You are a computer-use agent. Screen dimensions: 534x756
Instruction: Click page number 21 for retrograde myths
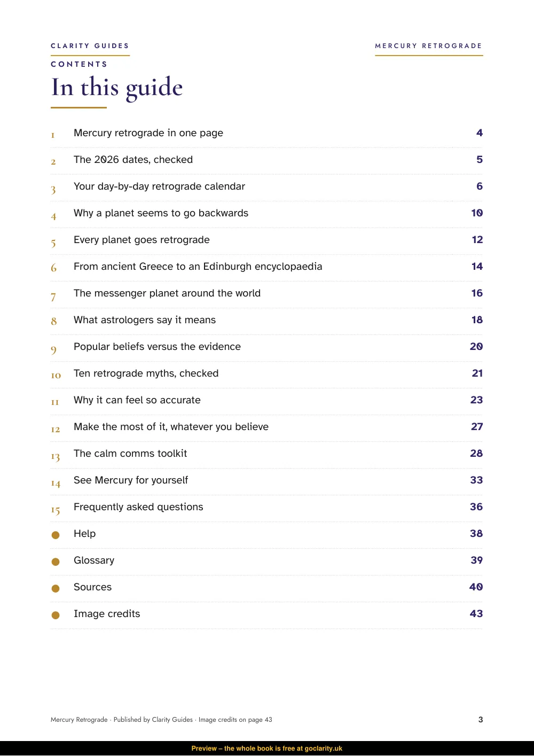(x=477, y=373)
